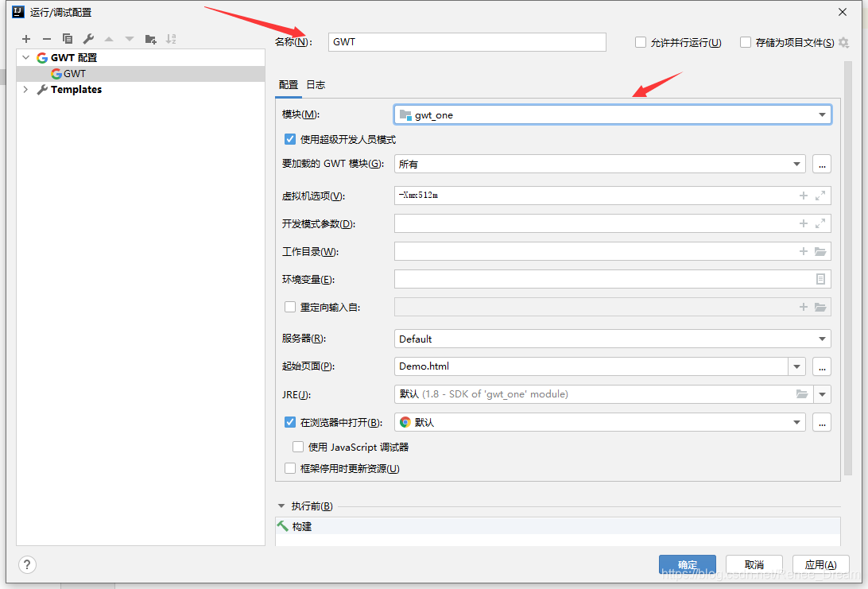Open environment variables editor icon
The width and height of the screenshot is (868, 589).
[820, 279]
